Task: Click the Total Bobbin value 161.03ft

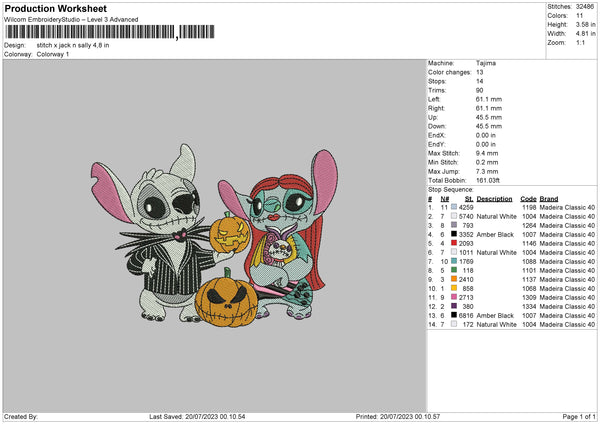Action: coord(488,180)
